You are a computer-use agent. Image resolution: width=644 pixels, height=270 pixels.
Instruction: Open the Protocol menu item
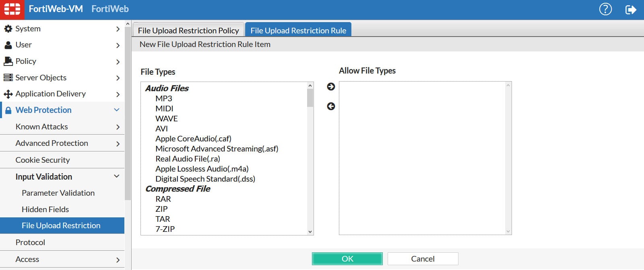click(x=62, y=242)
